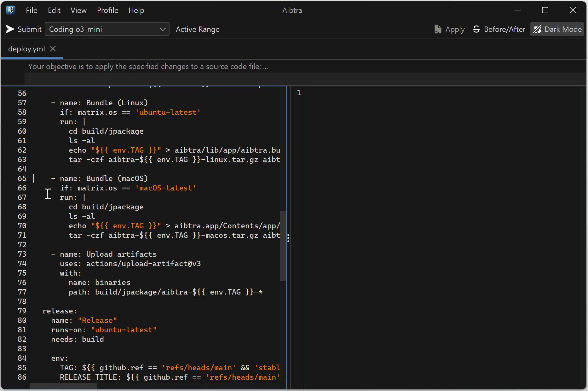Click the Before/After strikethrough icon
588x391 pixels.
(476, 29)
